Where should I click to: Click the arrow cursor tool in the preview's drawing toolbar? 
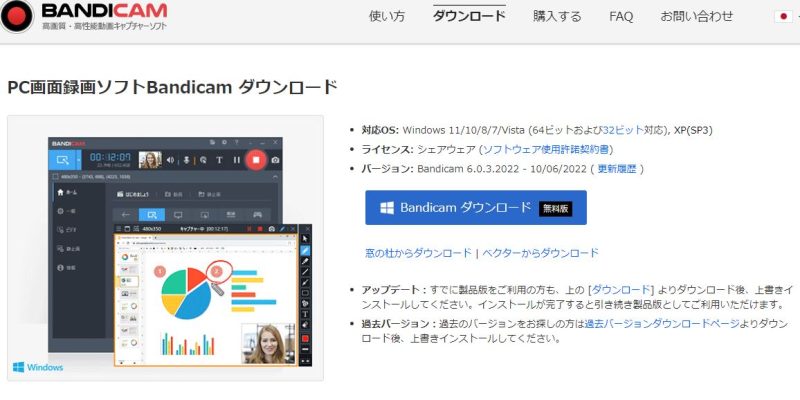[x=306, y=239]
